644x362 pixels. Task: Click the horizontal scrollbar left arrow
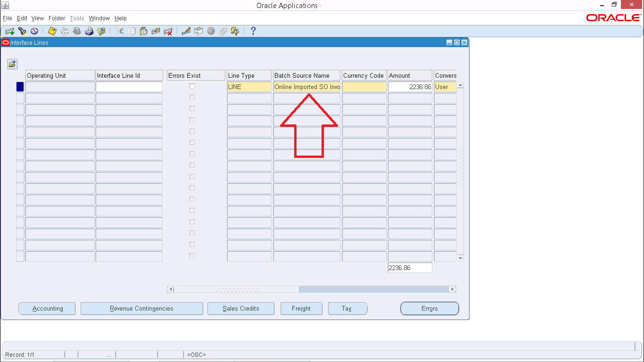pyautogui.click(x=171, y=289)
